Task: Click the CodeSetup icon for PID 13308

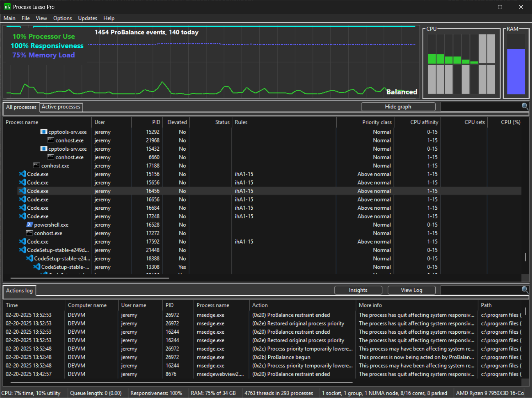Action: tap(37, 267)
